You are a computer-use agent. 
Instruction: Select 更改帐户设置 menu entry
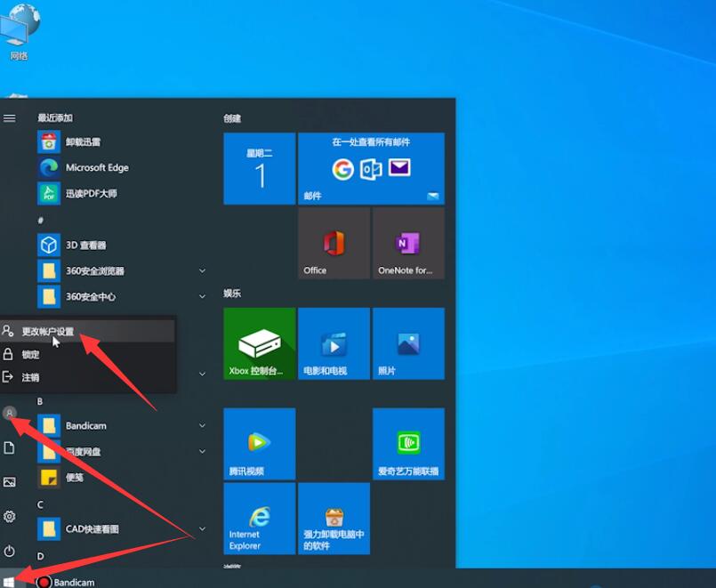coord(87,331)
